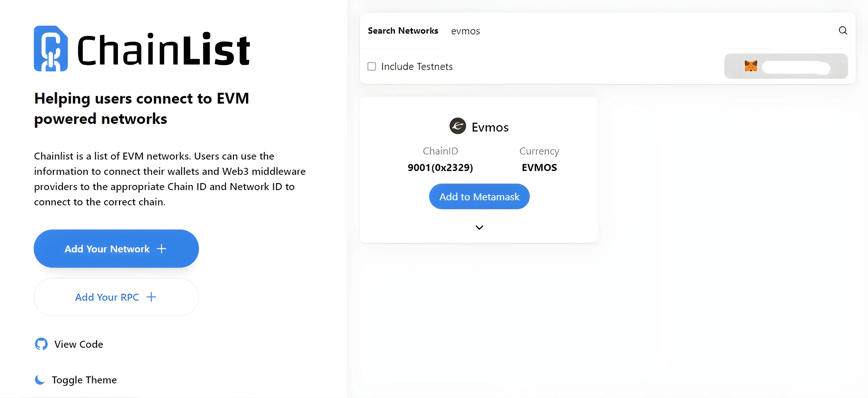
Task: Open the Add Your Network button
Action: tap(116, 249)
